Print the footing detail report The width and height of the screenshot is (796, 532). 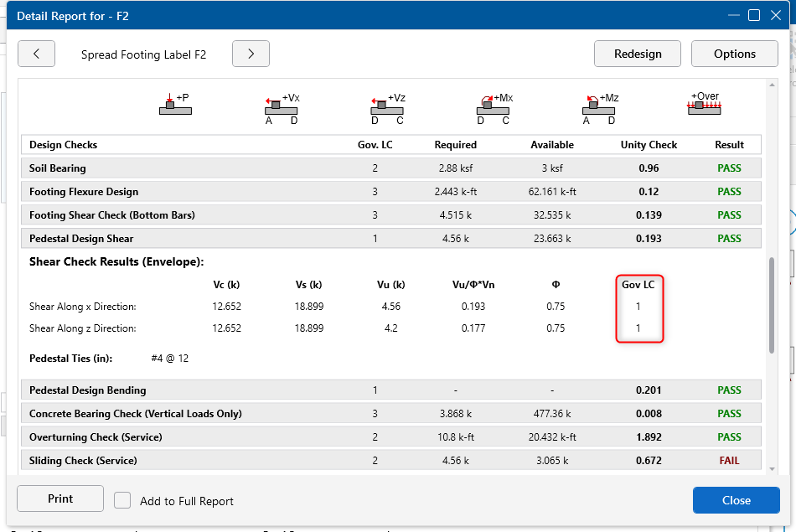pyautogui.click(x=59, y=498)
